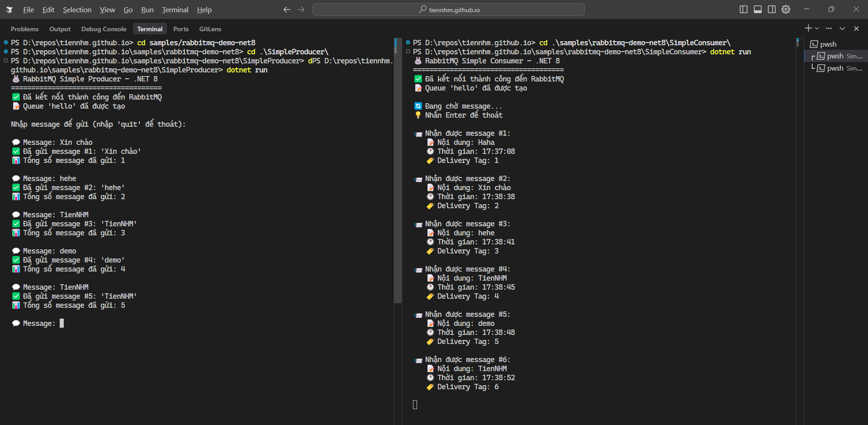Click the 'Đã gửi message #1' line
This screenshot has width=868, height=425.
[x=76, y=151]
